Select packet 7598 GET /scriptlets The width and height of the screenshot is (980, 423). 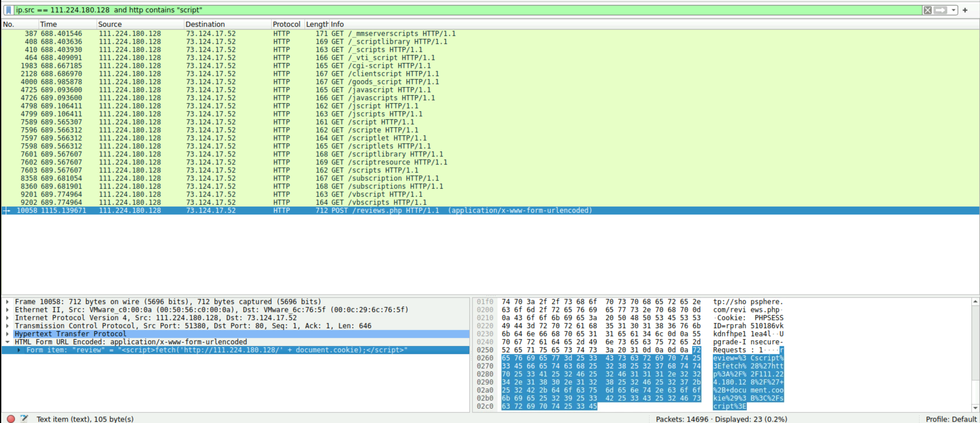pyautogui.click(x=490, y=146)
